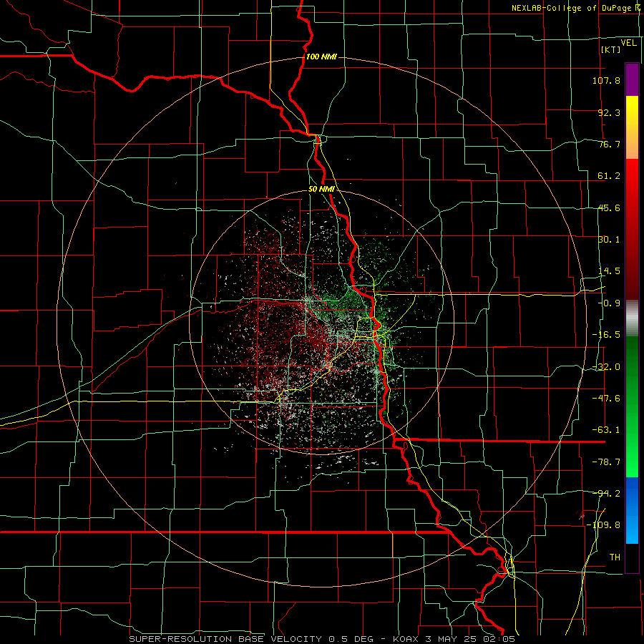Click the 14.5 legend value

[x=609, y=271]
